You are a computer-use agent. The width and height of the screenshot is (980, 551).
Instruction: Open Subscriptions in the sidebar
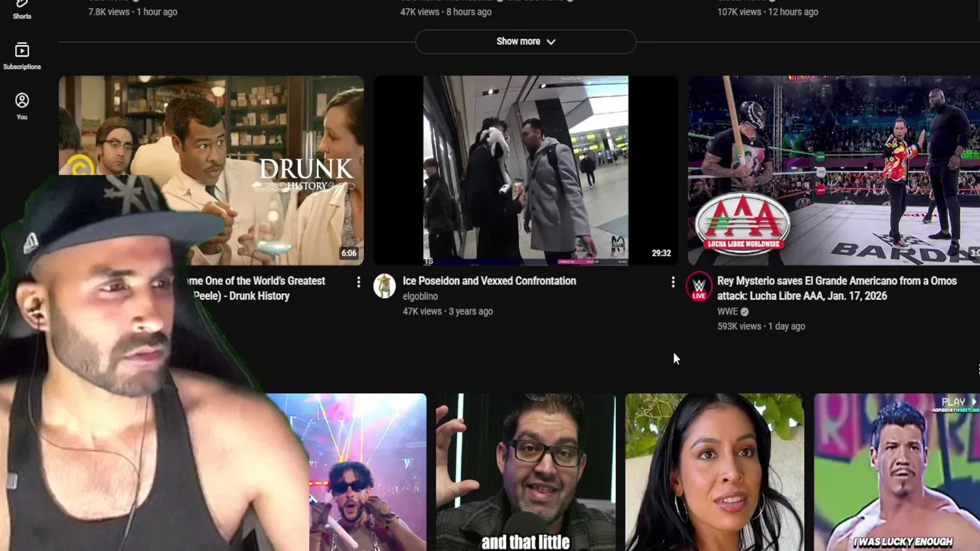tap(21, 57)
